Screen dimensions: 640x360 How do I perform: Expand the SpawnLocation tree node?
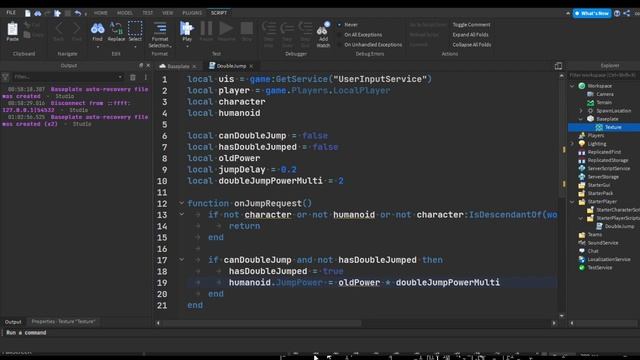click(x=581, y=111)
